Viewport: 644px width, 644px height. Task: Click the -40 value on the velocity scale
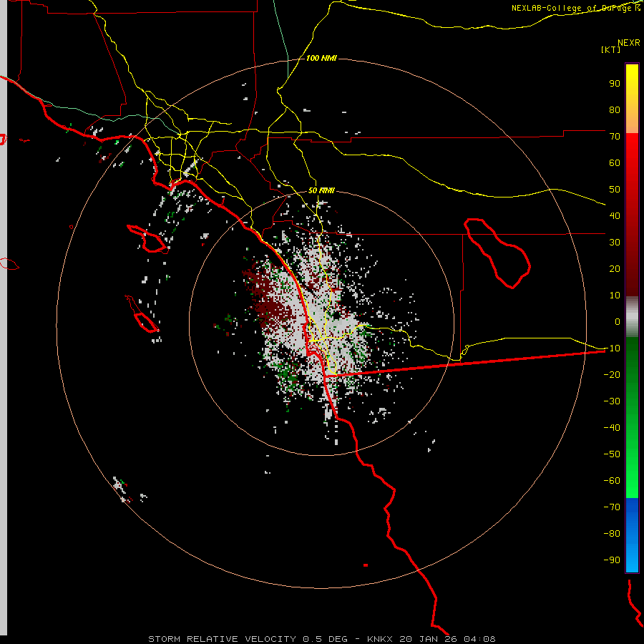tap(612, 428)
